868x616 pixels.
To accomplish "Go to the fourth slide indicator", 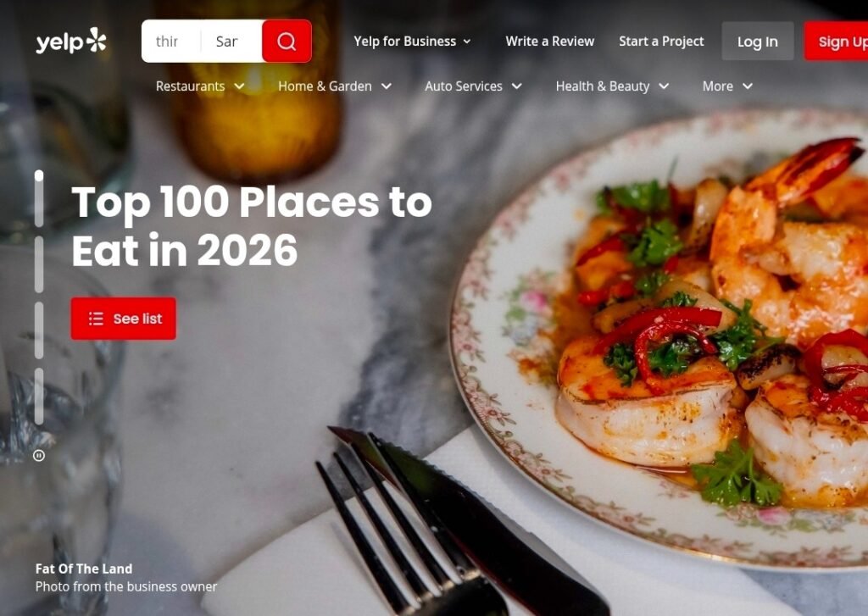I will [39, 397].
